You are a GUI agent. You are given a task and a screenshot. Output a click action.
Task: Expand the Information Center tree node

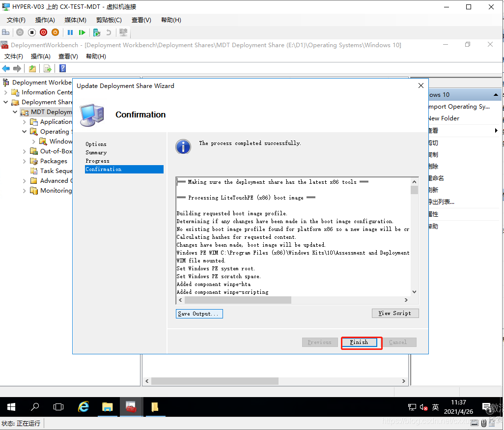click(6, 92)
